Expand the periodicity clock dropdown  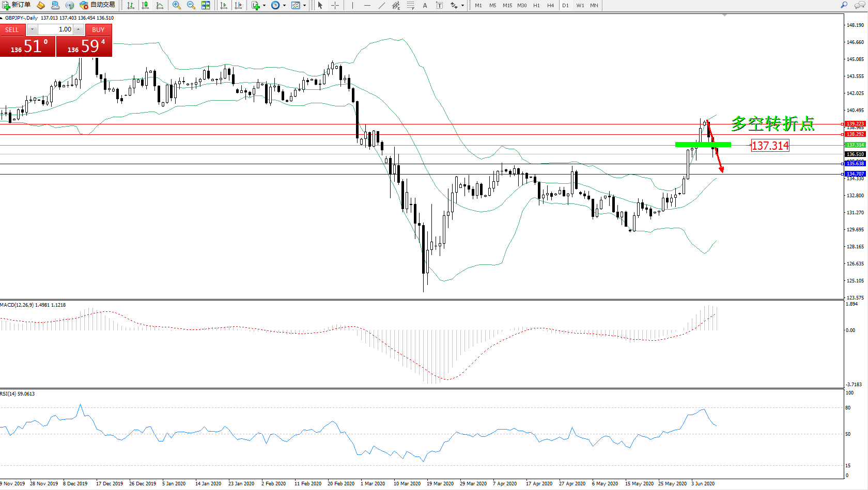[x=284, y=6]
